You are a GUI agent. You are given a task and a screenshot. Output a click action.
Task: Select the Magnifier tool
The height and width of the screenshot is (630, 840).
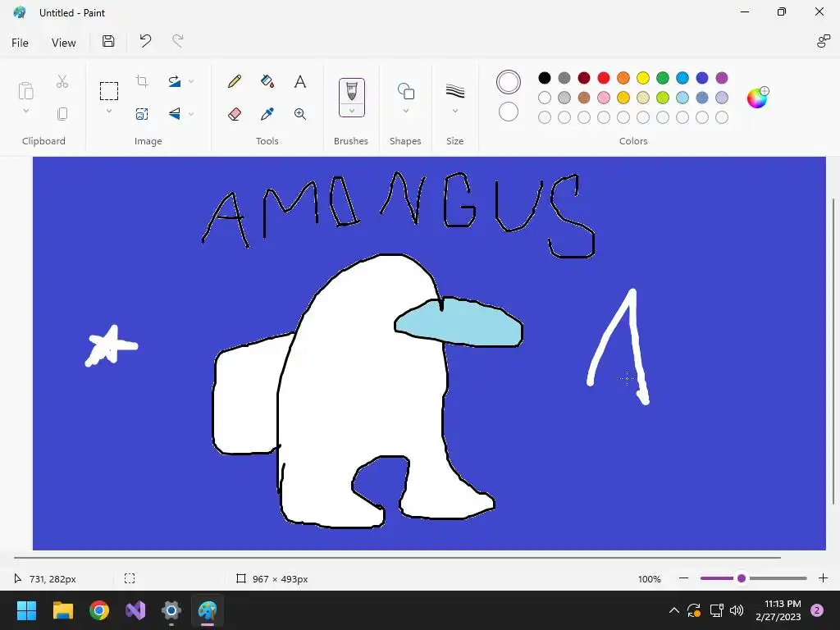[x=300, y=113]
